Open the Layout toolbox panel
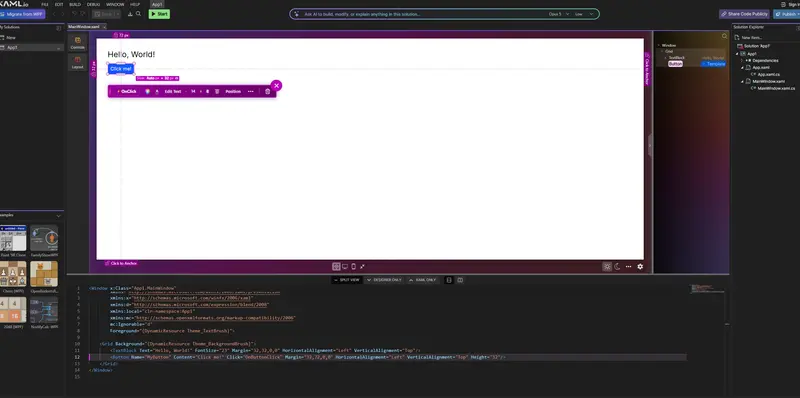800x398 pixels. coord(78,62)
